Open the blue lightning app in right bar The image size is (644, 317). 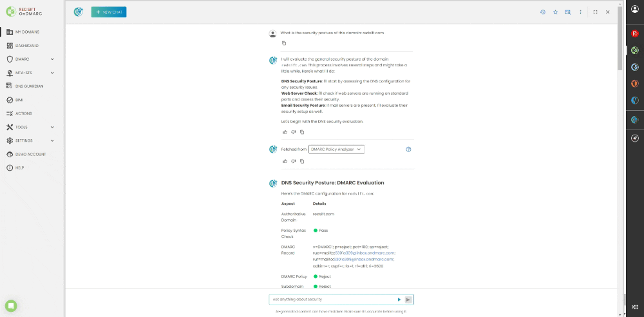(634, 101)
